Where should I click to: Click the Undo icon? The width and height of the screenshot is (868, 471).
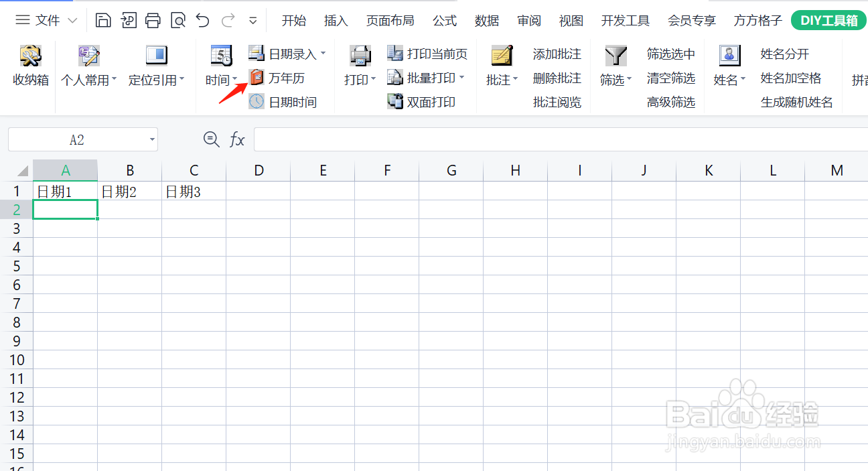203,20
